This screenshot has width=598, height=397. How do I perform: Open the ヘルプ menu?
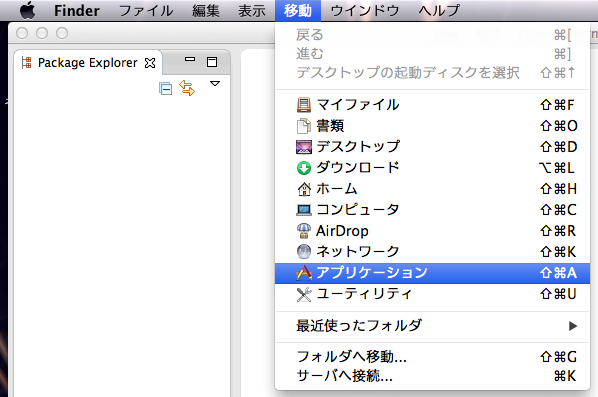439,11
